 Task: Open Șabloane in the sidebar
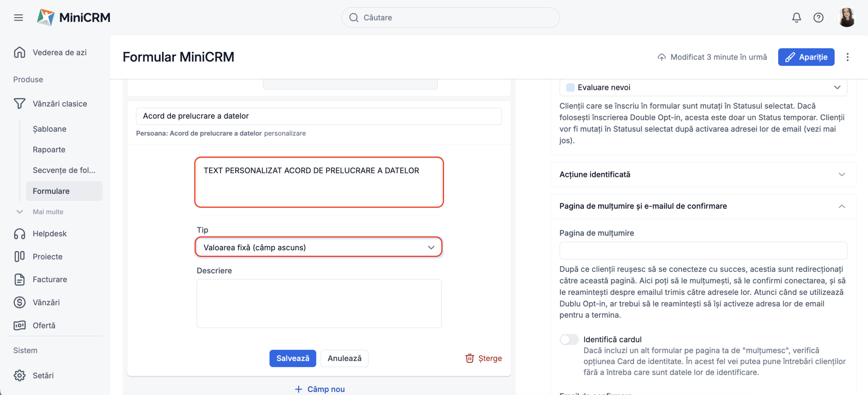50,129
